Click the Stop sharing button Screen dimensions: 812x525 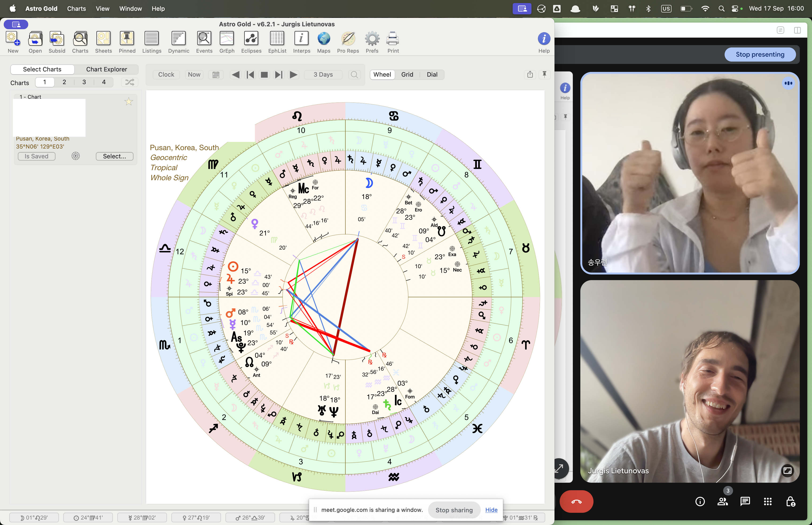pos(454,510)
